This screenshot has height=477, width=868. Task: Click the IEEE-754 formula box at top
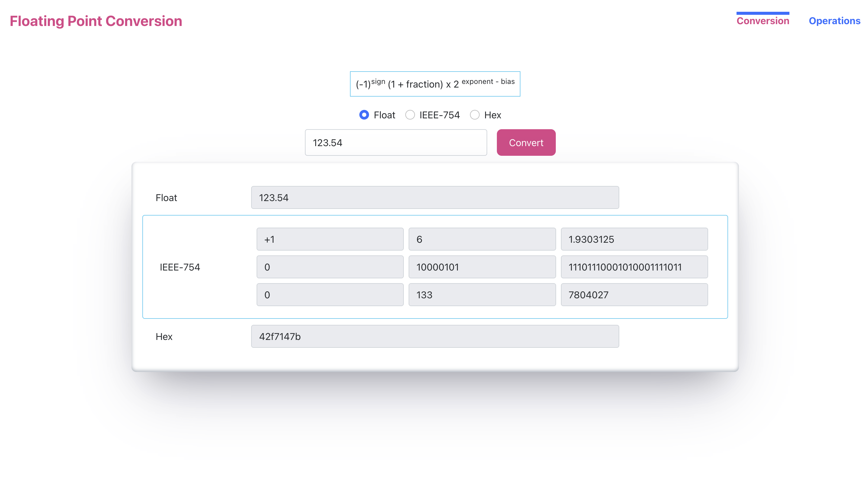click(435, 84)
